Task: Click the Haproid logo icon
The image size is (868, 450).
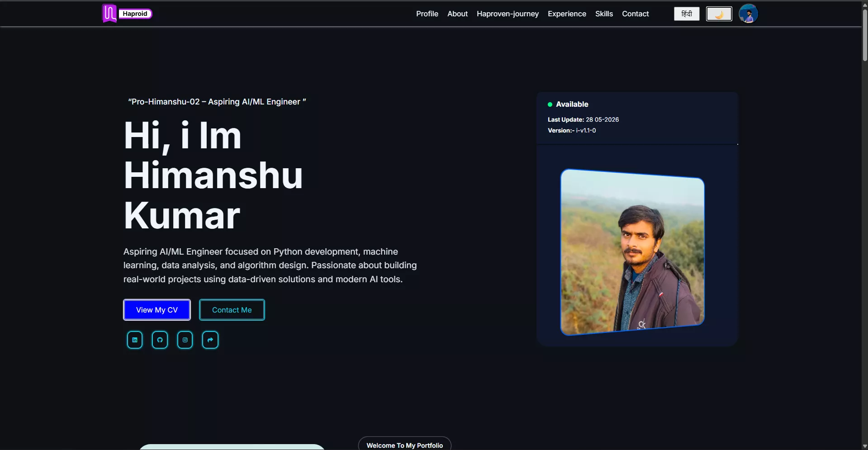Action: coord(109,13)
